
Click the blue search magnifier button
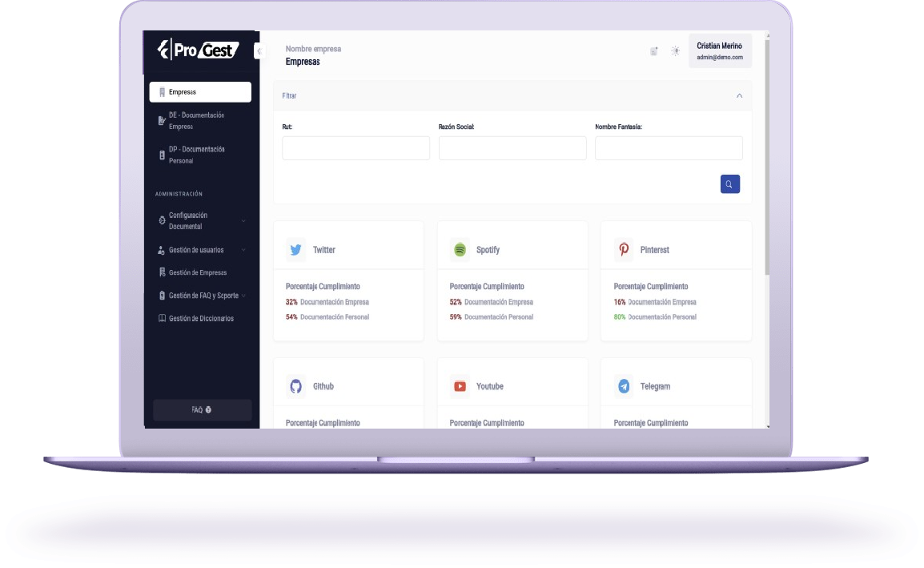click(729, 184)
